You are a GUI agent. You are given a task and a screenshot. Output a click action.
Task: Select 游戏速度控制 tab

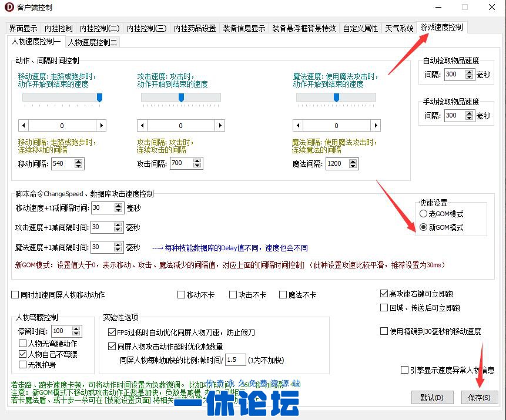pos(441,27)
